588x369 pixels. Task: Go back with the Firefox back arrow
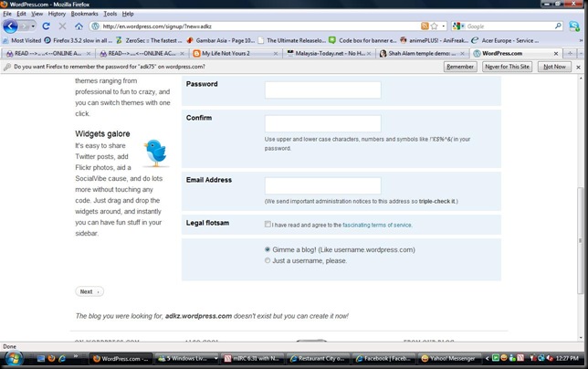click(10, 26)
